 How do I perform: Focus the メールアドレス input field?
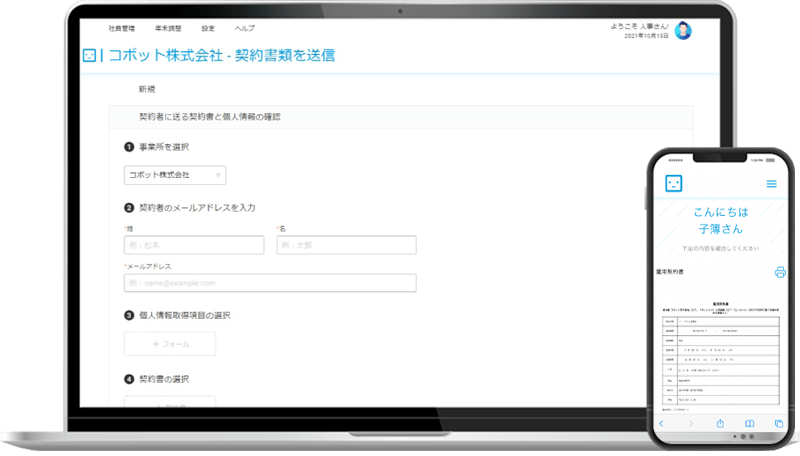[270, 283]
